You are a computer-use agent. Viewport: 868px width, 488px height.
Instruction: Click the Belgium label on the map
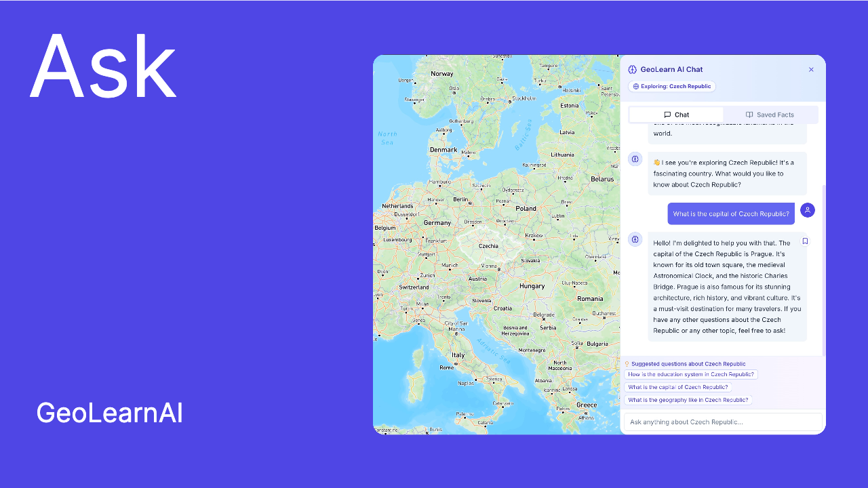tap(385, 228)
